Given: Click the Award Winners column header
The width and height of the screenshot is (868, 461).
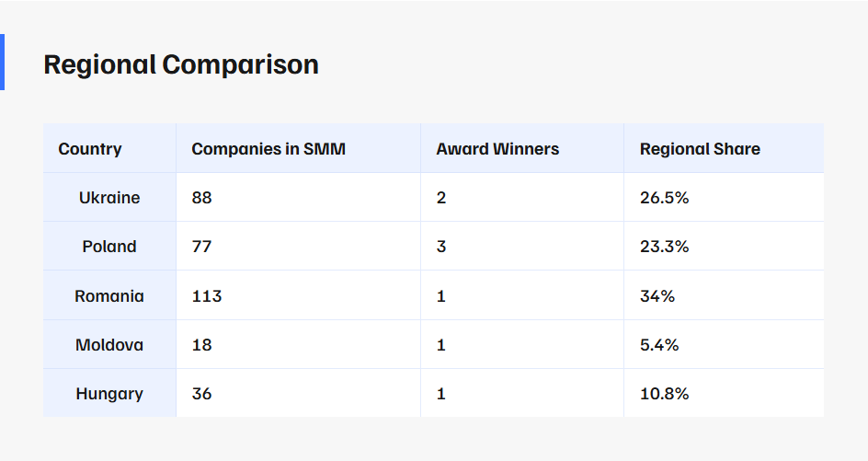Looking at the screenshot, I should (497, 149).
